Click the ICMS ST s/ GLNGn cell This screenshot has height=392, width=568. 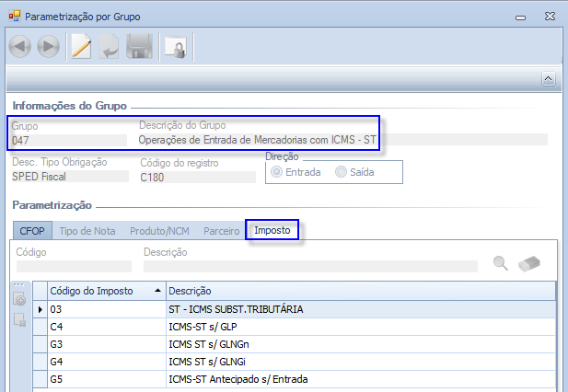click(x=361, y=344)
